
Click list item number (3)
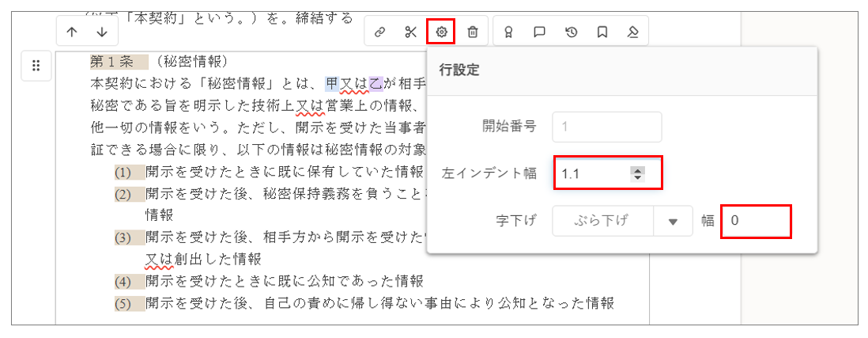[123, 237]
